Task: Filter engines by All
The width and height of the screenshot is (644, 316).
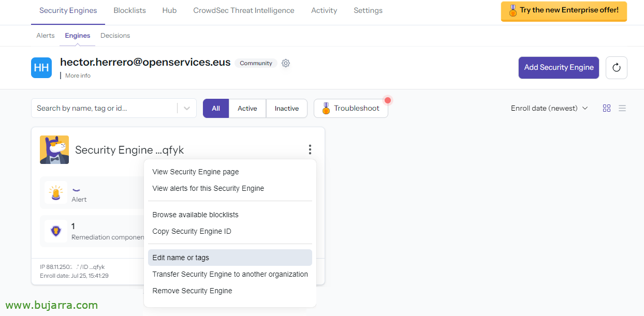Action: click(216, 108)
